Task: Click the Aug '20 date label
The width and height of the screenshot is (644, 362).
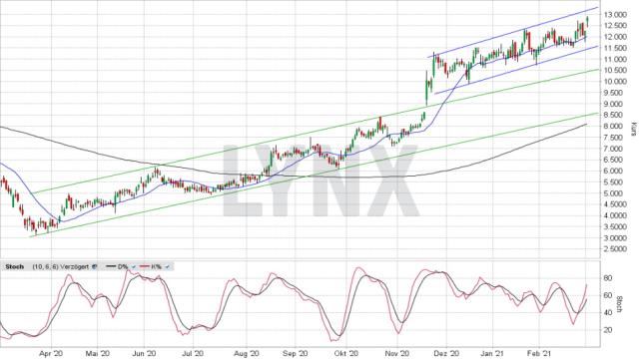Action: [248, 353]
